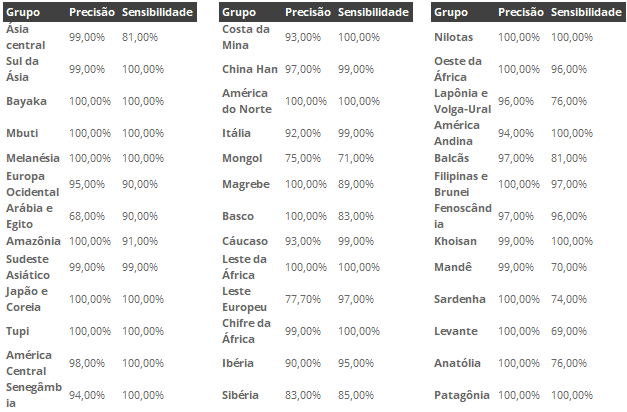The image size is (627, 412).
Task: Click the Khoisan row label
Action: coord(455,241)
